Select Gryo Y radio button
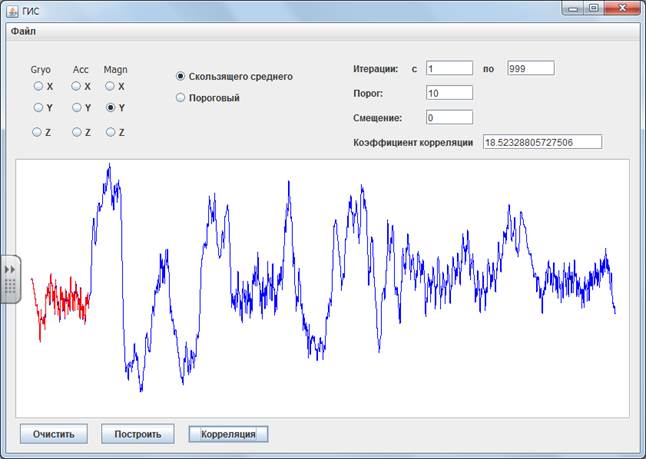Image resolution: width=646 pixels, height=459 pixels. tap(37, 107)
